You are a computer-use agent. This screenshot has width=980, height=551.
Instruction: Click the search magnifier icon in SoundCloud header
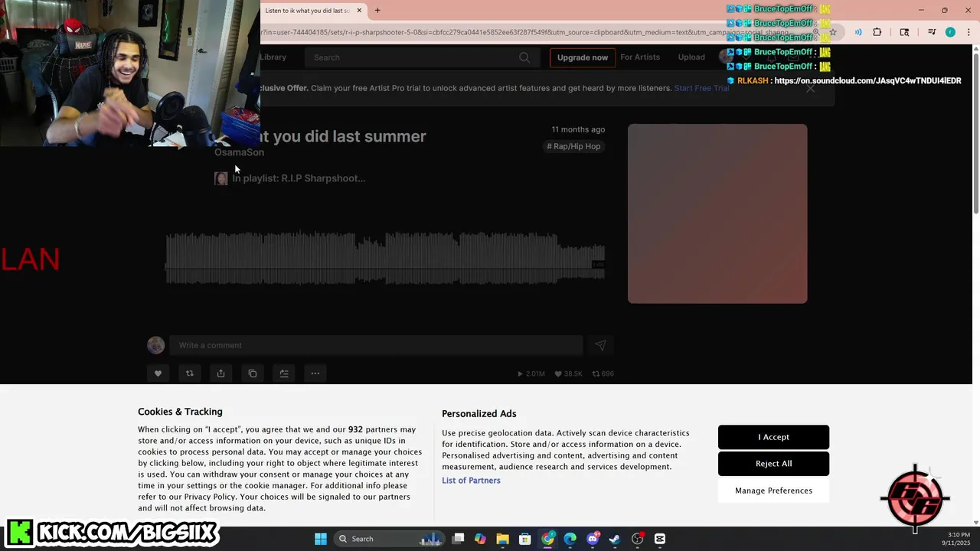click(524, 57)
